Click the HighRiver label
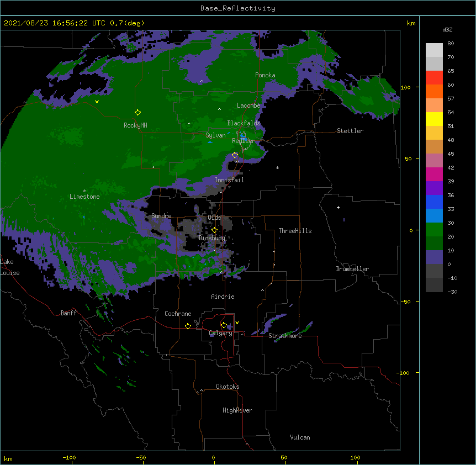476x465 pixels. [237, 410]
